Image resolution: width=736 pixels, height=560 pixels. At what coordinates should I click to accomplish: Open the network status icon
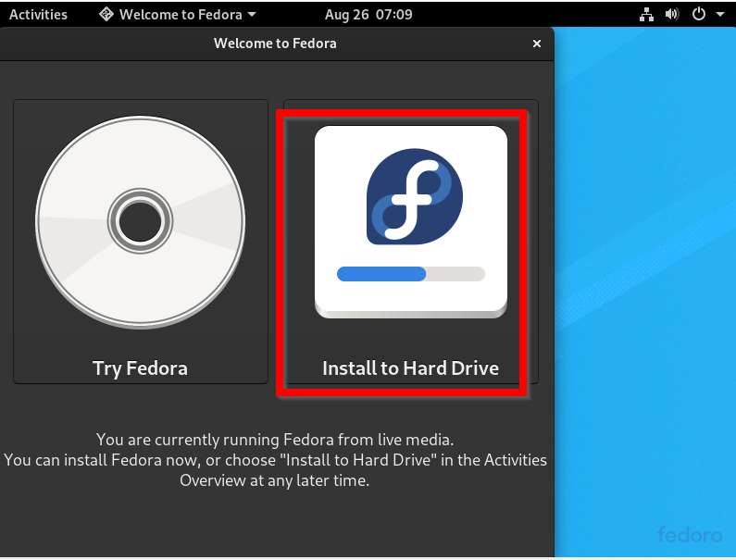[646, 15]
